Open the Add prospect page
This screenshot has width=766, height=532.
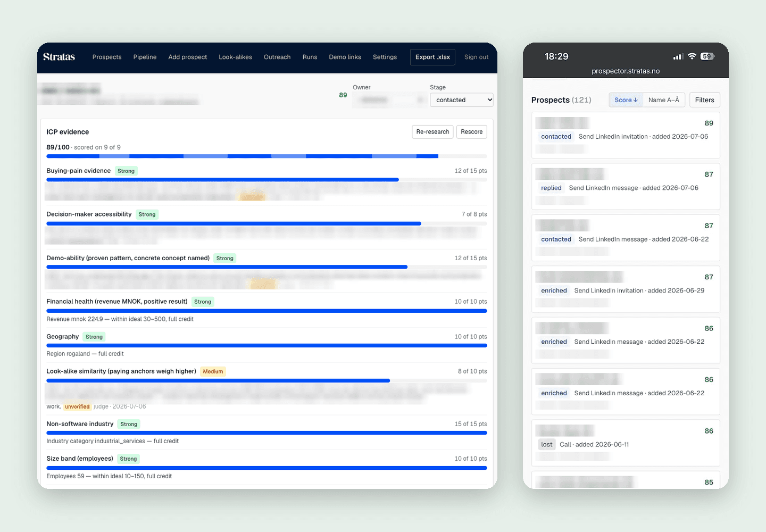pyautogui.click(x=188, y=57)
